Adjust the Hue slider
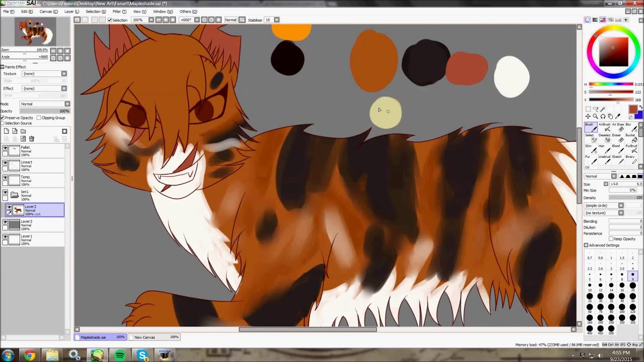The image size is (644, 362). tap(611, 84)
